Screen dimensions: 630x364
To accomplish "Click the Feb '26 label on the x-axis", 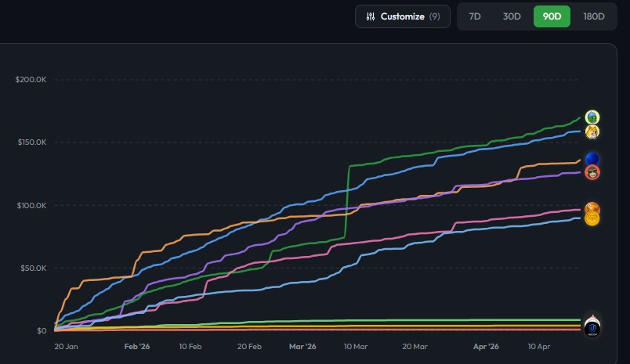I will (137, 346).
